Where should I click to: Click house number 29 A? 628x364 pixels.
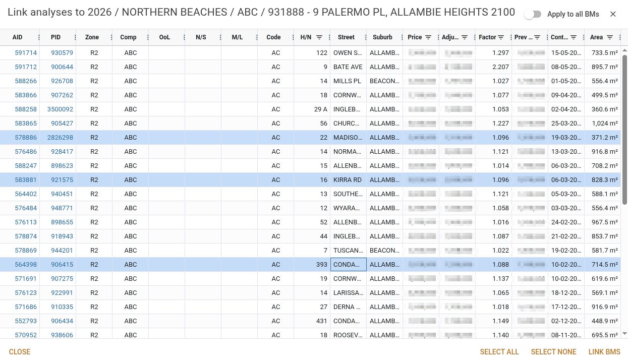pos(321,109)
